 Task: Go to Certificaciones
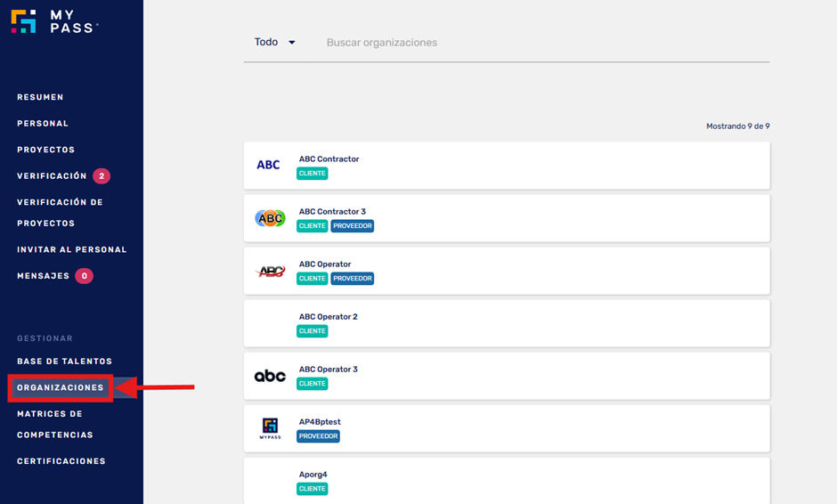(x=61, y=461)
